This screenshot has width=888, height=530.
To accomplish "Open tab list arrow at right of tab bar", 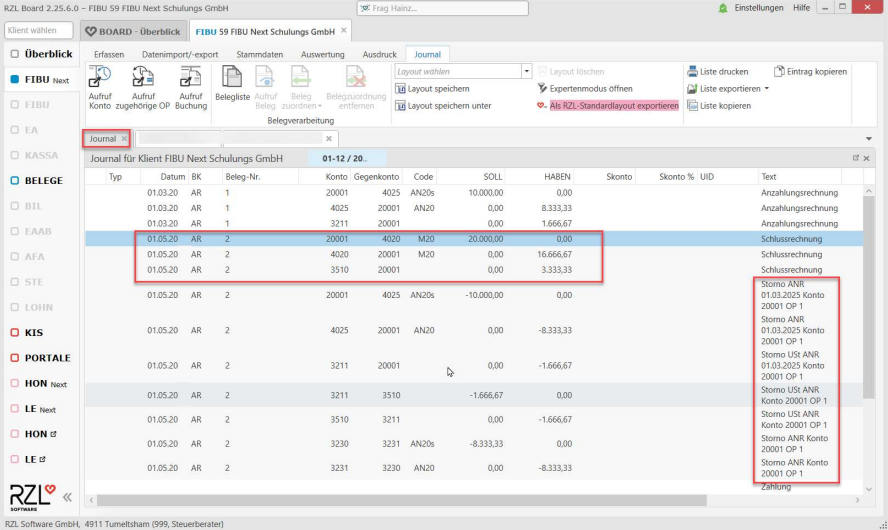I will click(x=867, y=138).
